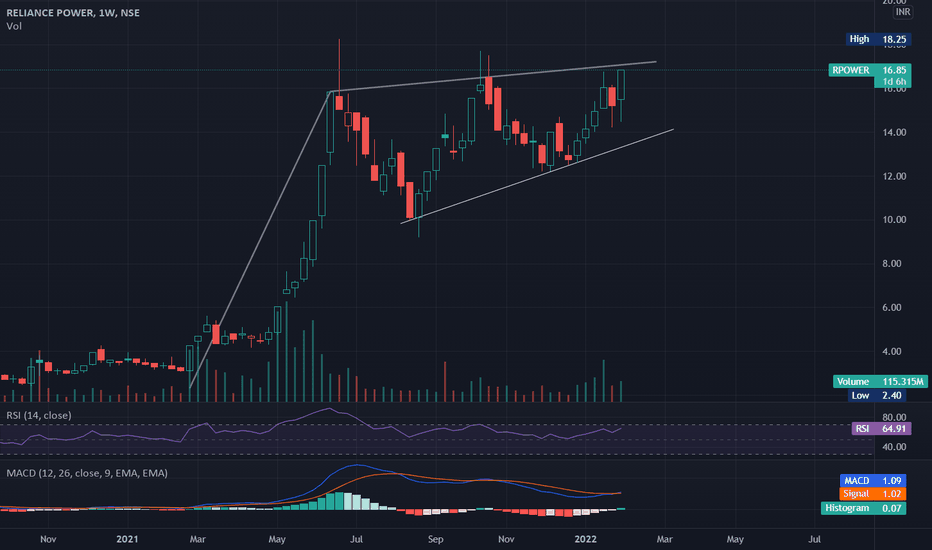Click the 80.00 RSI axis label
The width and height of the screenshot is (932, 550).
[x=894, y=417]
